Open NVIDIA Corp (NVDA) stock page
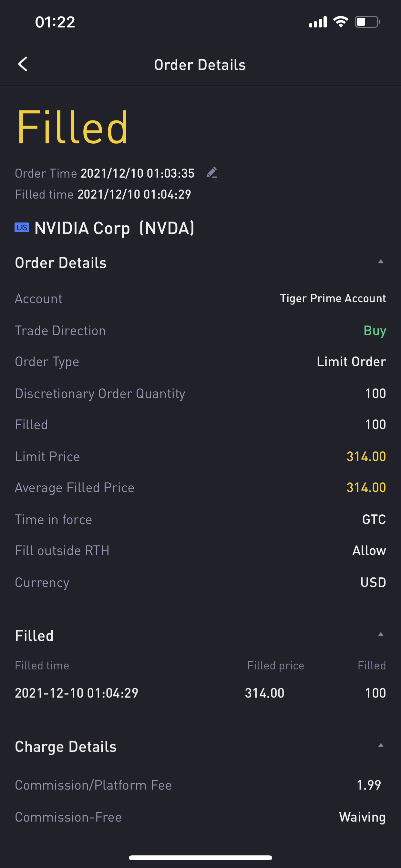The image size is (401, 868). [x=115, y=228]
